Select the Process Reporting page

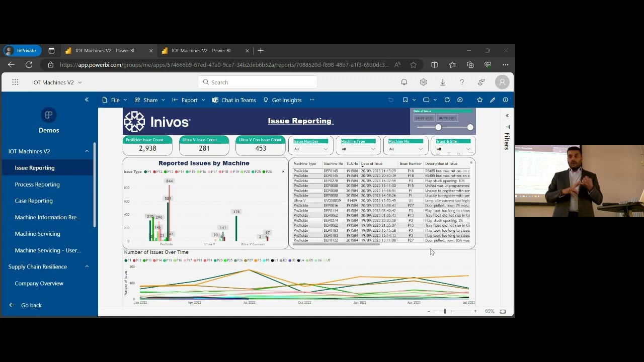37,185
